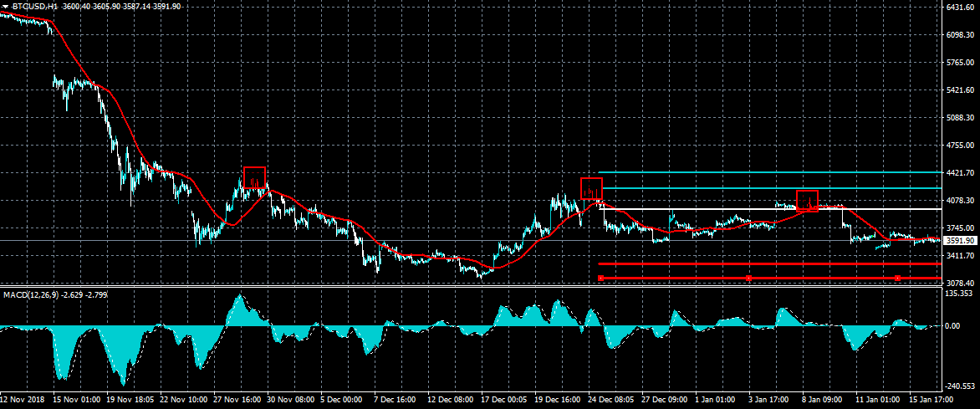This screenshot has height=409, width=980.
Task: Click the MACD(12,26,9) indicator label
Action: [31, 294]
